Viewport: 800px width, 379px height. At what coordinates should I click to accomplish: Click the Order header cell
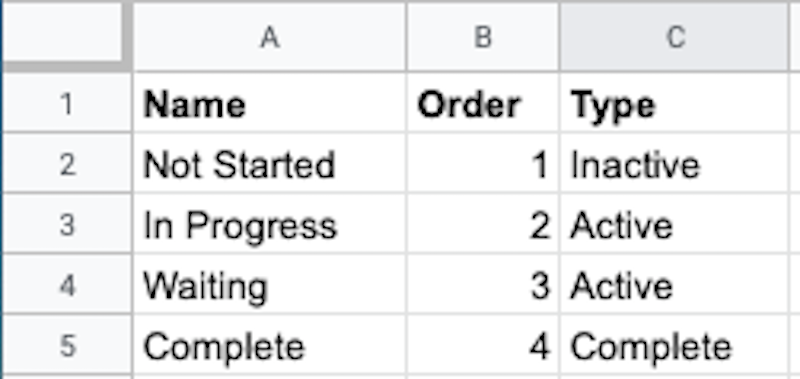(483, 103)
